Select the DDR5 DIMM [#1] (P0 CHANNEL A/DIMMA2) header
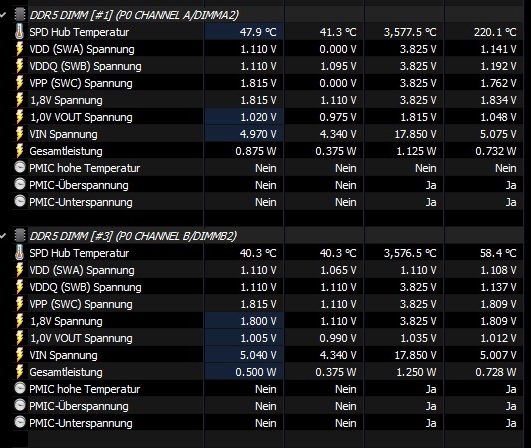 [134, 15]
